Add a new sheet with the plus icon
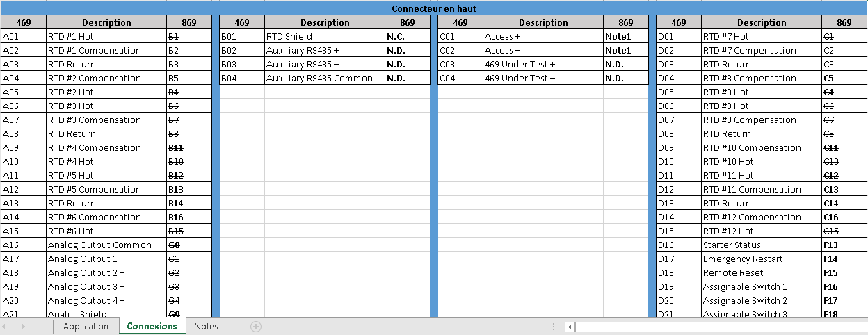Image resolution: width=868 pixels, height=335 pixels. coord(256,327)
